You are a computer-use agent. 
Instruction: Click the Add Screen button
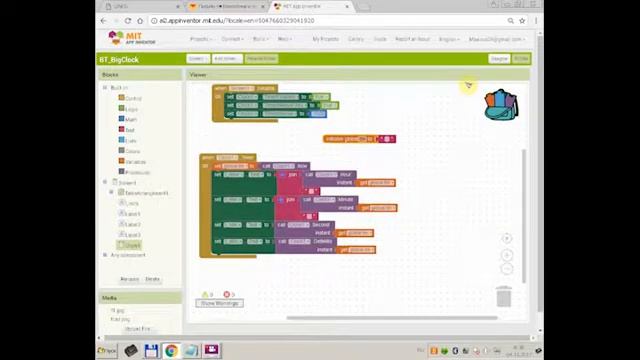227,59
